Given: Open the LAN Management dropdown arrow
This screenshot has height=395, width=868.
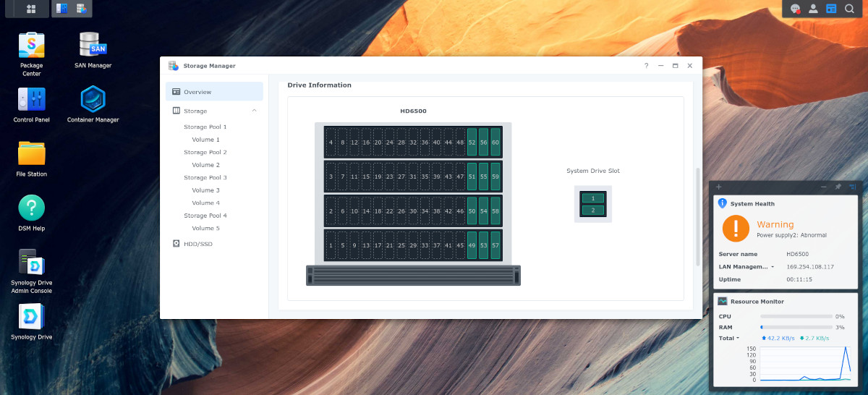Looking at the screenshot, I should (x=773, y=267).
